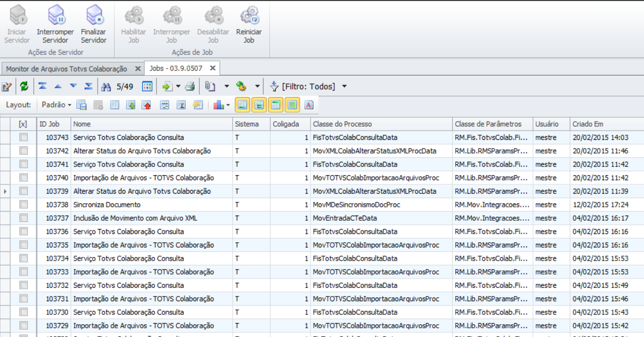
Task: Click the chart bar icon
Action: [219, 105]
